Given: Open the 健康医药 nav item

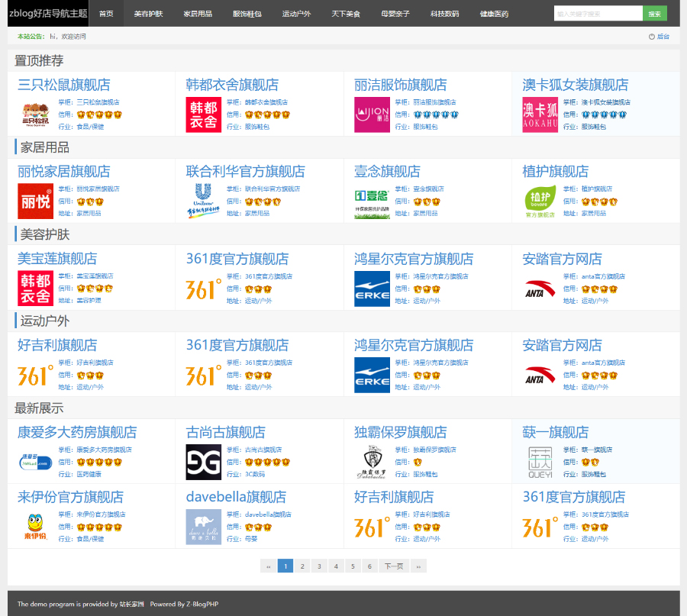Looking at the screenshot, I should point(494,14).
